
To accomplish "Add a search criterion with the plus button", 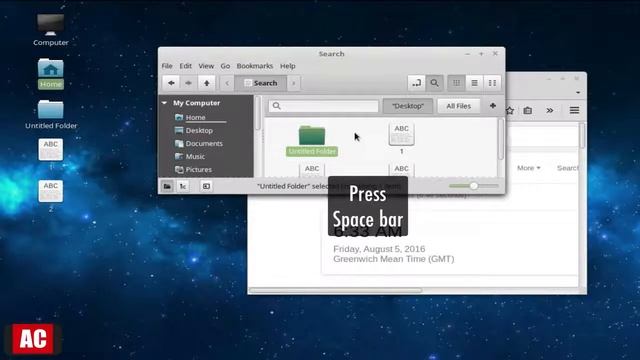I will coord(493,106).
